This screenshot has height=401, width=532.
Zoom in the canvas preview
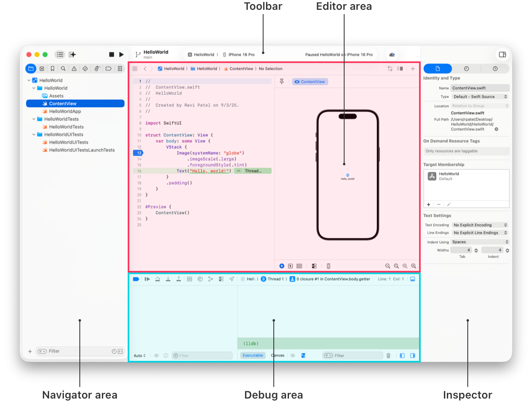[x=414, y=266]
